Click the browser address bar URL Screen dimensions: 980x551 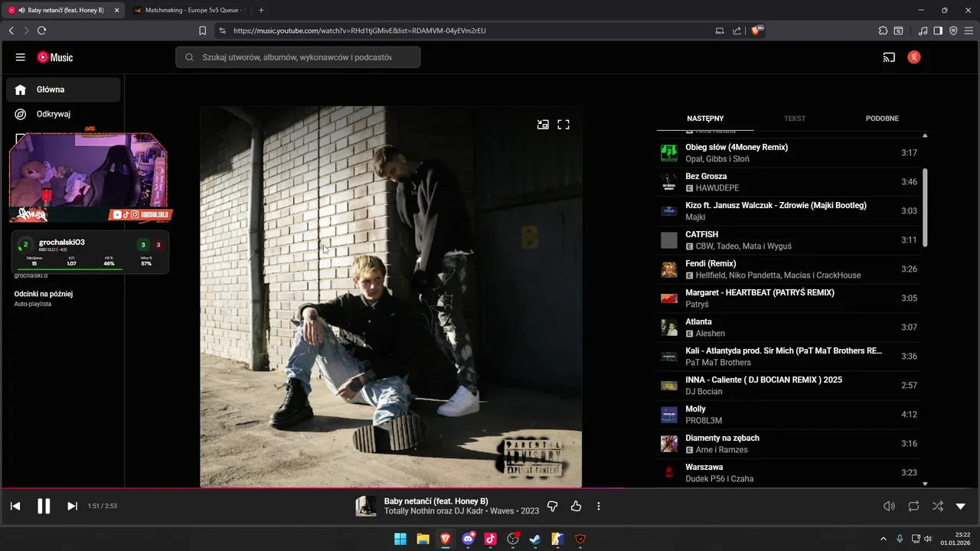tap(360, 31)
